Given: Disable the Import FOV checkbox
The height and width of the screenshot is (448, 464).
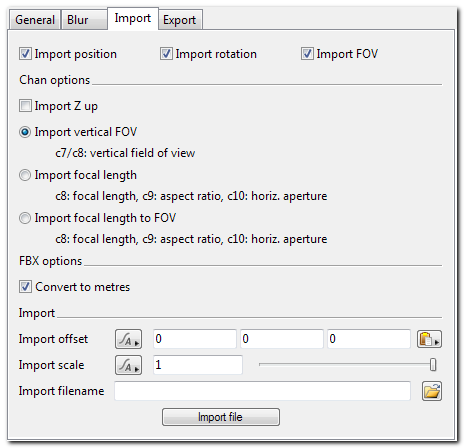Looking at the screenshot, I should click(307, 54).
